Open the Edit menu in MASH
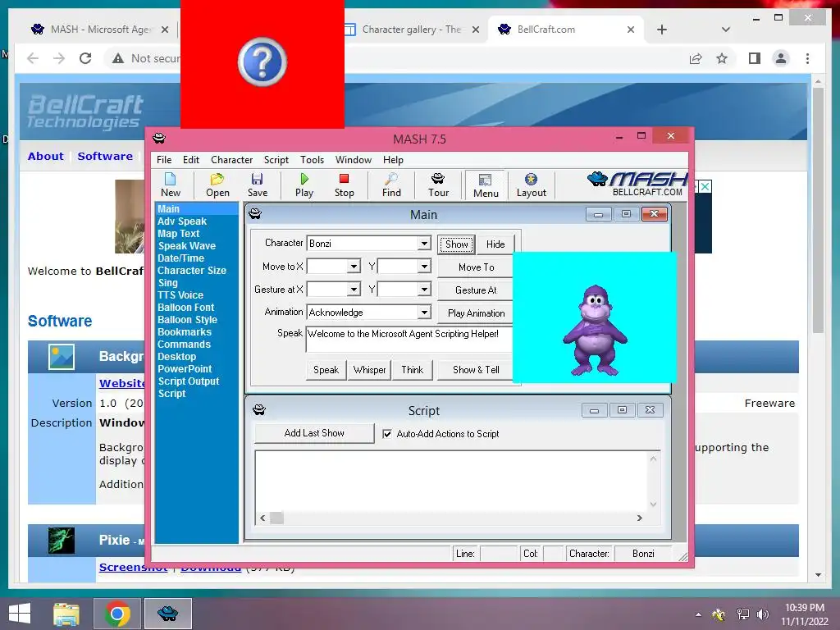 (190, 160)
